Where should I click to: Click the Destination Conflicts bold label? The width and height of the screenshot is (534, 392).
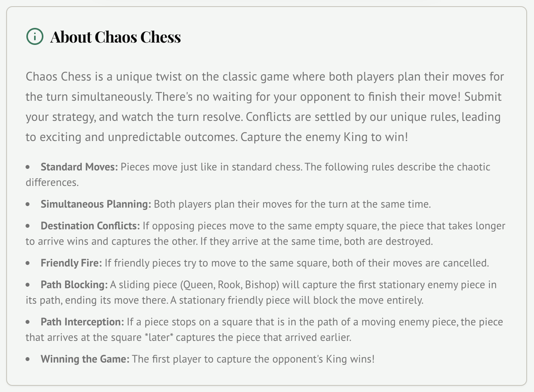pos(90,226)
